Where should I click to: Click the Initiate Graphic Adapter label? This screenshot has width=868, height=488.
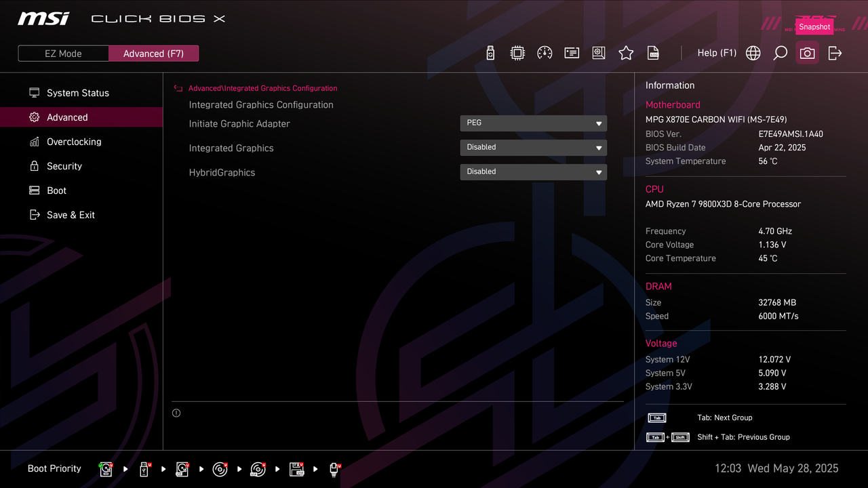(239, 123)
